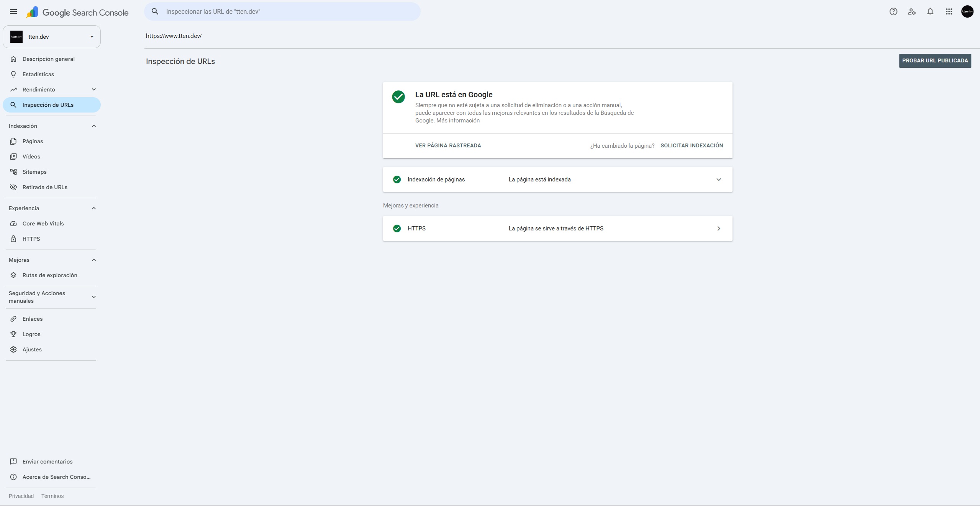Image resolution: width=980 pixels, height=506 pixels.
Task: Open the Privacidad link
Action: (21, 496)
